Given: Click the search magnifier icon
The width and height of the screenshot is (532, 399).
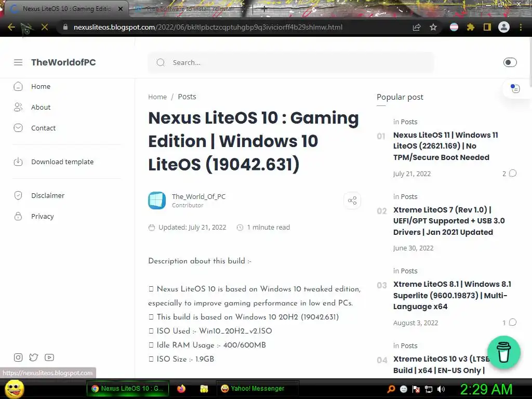Looking at the screenshot, I should 161,62.
